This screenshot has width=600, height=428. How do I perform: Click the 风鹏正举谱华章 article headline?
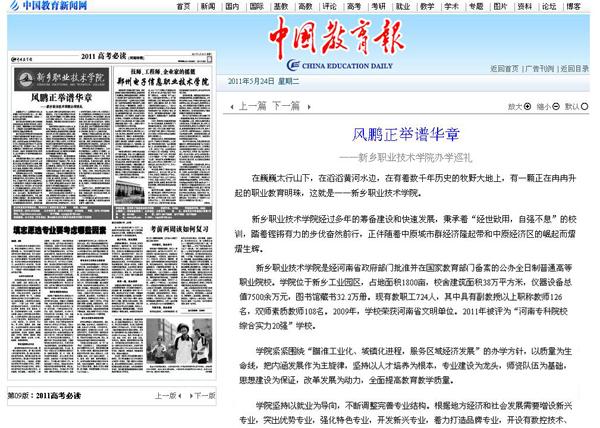(x=405, y=133)
